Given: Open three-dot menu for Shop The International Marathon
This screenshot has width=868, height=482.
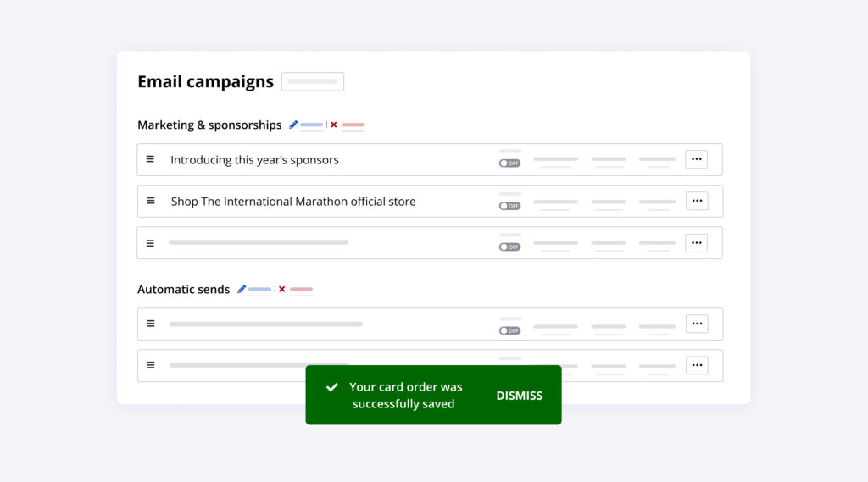Looking at the screenshot, I should tap(696, 201).
